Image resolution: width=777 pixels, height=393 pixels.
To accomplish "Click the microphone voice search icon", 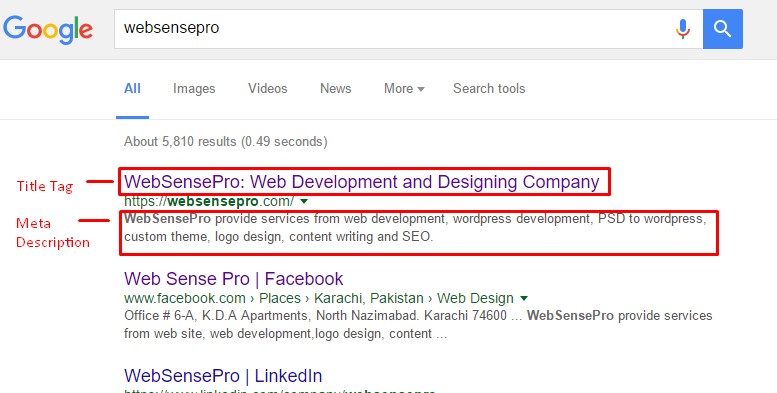I will click(682, 29).
